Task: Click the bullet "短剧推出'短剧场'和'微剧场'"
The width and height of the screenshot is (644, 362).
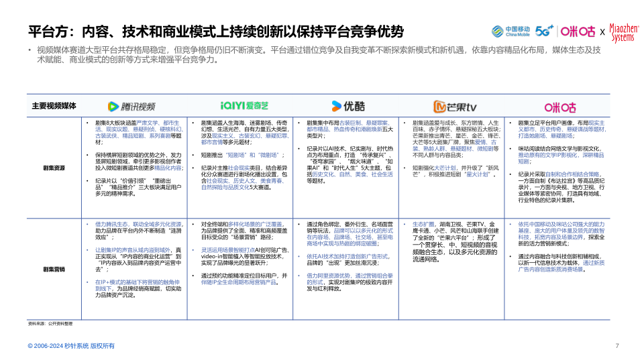Action: 242,155
